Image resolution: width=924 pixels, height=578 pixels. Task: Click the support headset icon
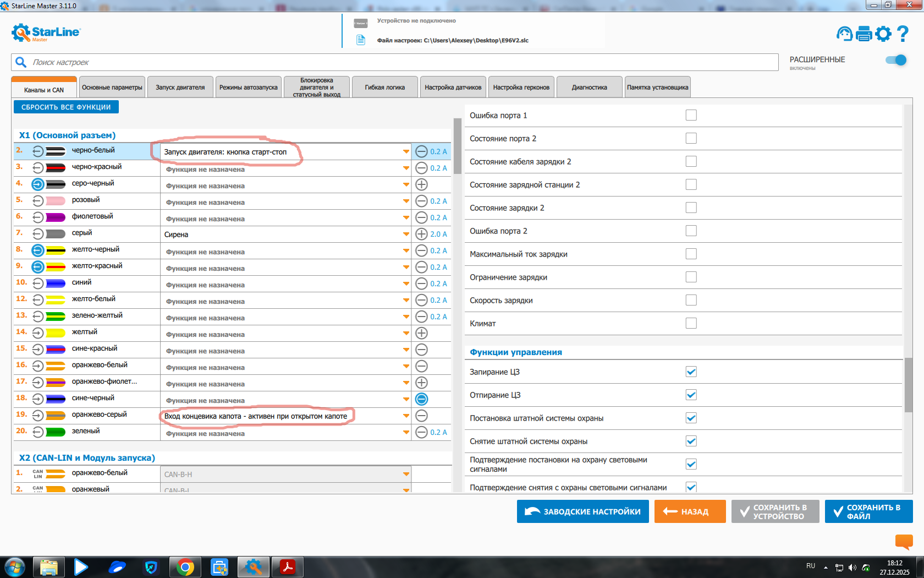coord(844,34)
